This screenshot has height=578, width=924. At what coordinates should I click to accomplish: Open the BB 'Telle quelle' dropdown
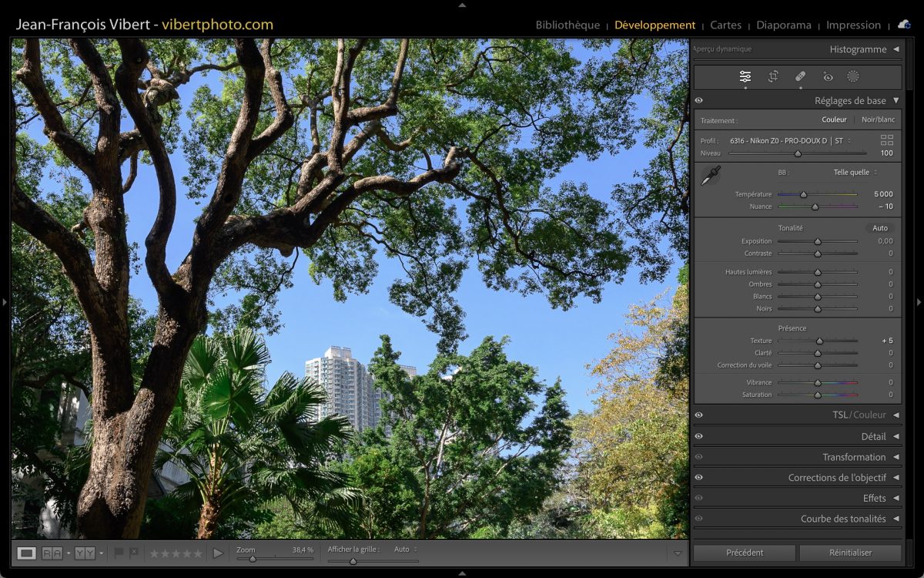point(855,173)
